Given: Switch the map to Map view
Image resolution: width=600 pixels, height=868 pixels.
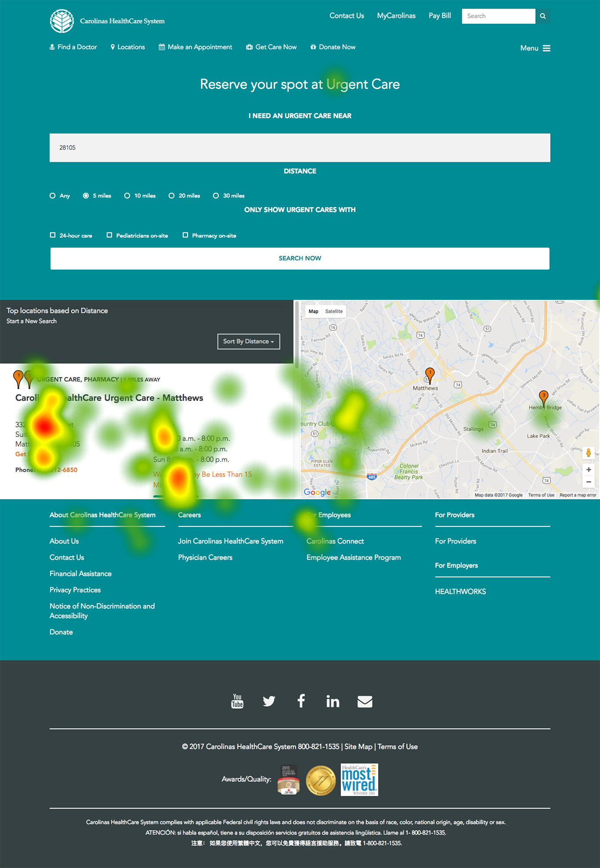Looking at the screenshot, I should (x=314, y=311).
